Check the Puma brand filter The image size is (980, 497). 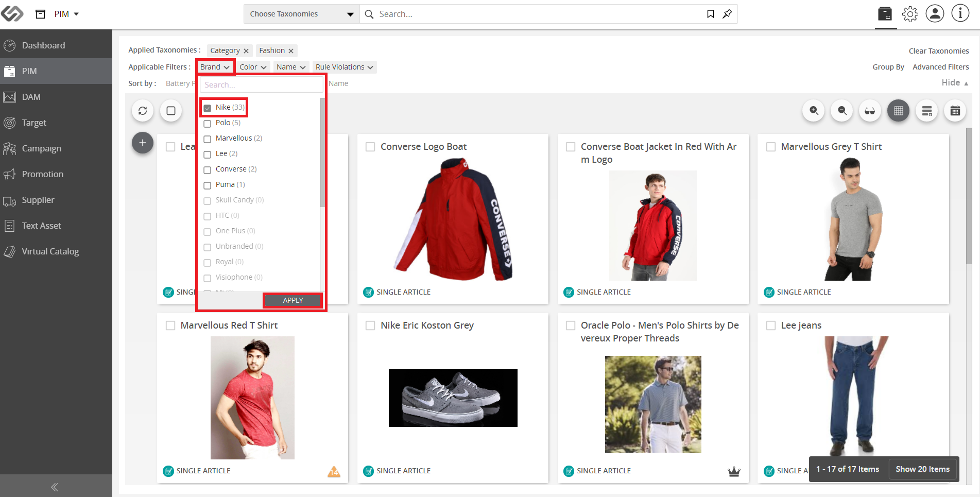click(x=208, y=185)
